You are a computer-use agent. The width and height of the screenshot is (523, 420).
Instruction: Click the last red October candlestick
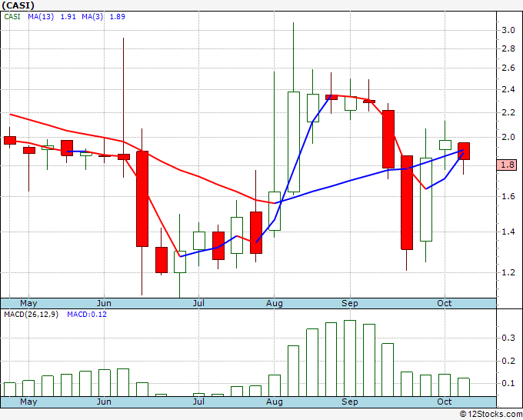coord(464,151)
